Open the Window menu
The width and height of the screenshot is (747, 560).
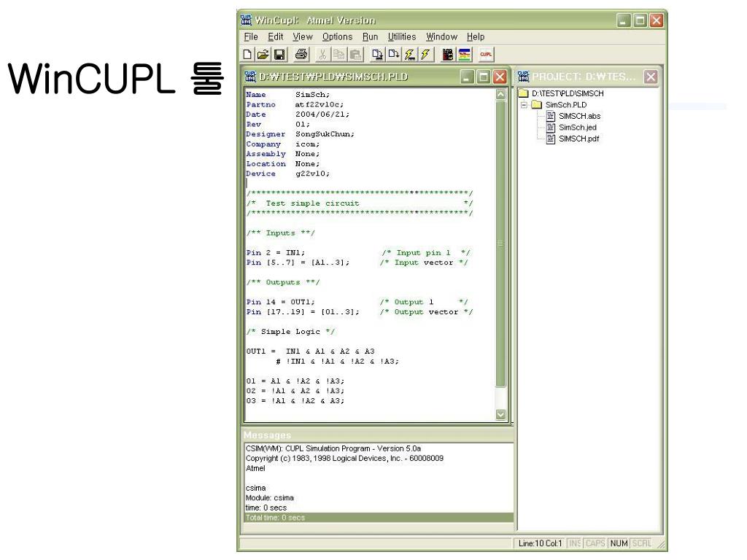point(441,36)
